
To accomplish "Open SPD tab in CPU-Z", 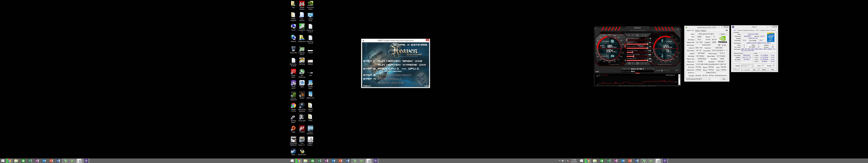I will click(757, 30).
